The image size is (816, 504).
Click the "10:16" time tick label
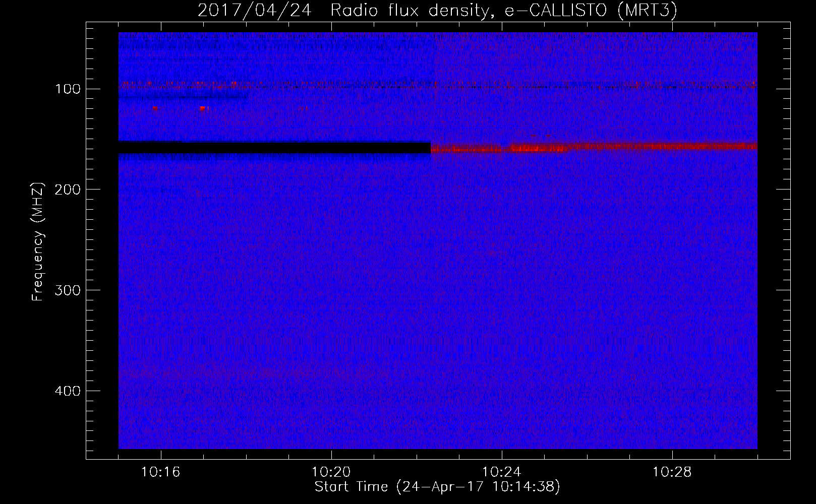[160, 472]
